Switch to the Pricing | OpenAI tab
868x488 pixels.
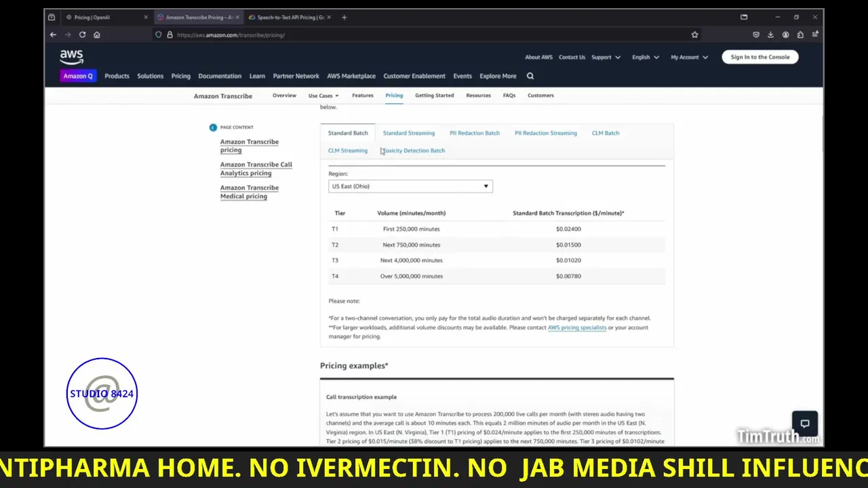[x=106, y=17]
